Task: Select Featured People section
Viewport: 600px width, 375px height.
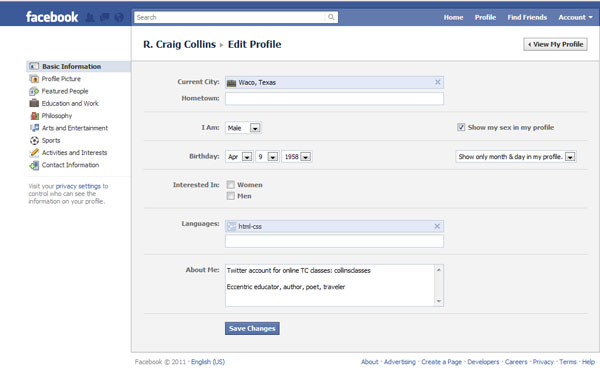Action: point(65,91)
